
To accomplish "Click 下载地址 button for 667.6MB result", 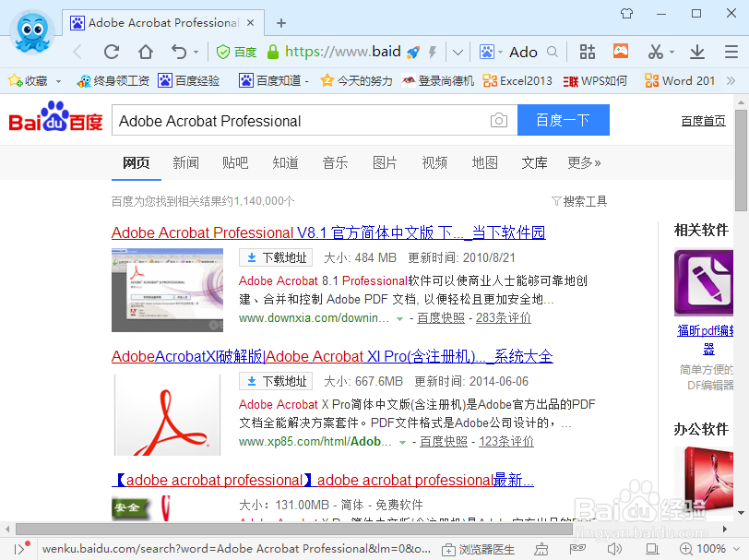I will pos(276,381).
